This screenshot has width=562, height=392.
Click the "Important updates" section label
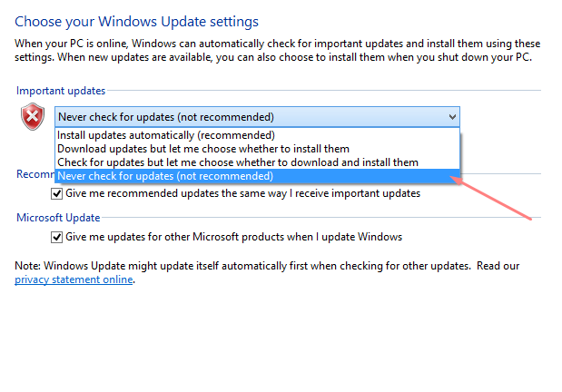click(x=60, y=91)
